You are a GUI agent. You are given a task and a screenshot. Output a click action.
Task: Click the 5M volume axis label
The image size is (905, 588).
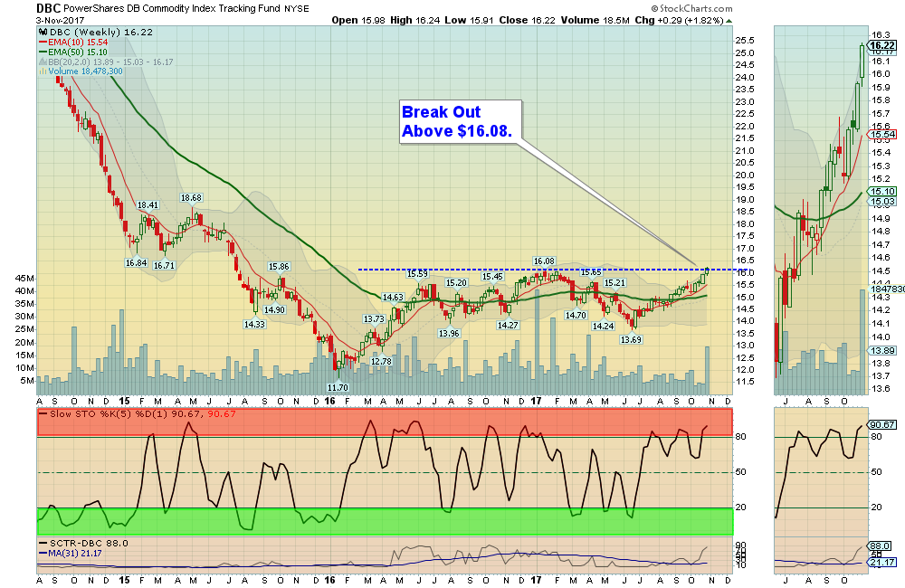pos(27,381)
